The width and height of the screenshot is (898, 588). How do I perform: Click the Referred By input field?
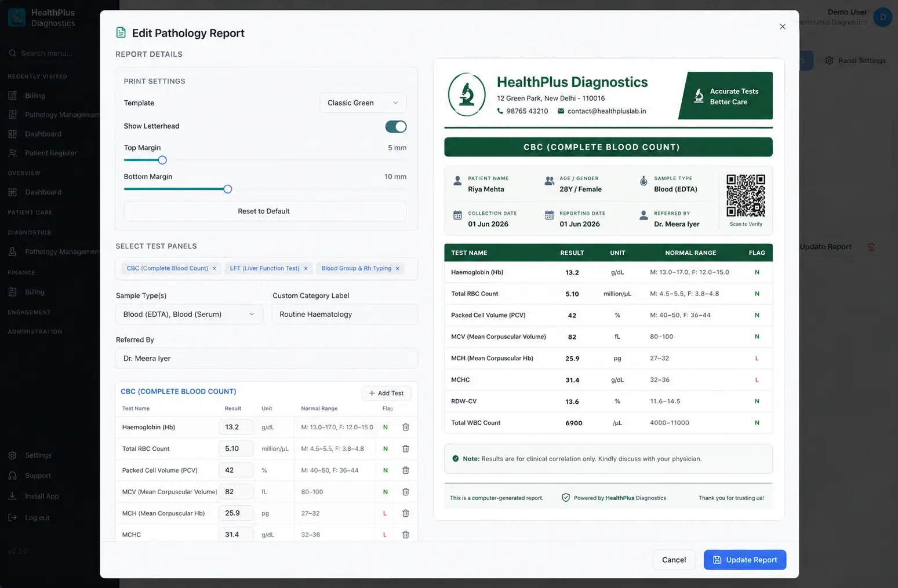coord(267,358)
